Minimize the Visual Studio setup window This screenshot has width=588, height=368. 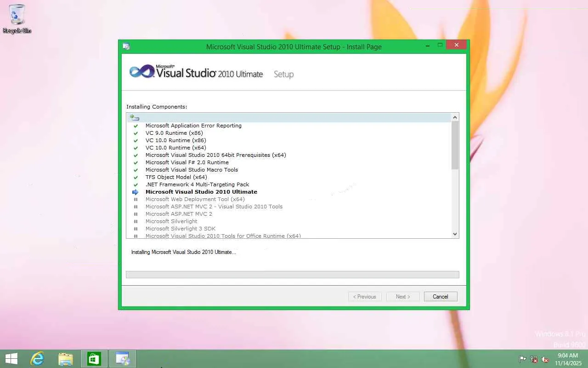[x=428, y=45]
